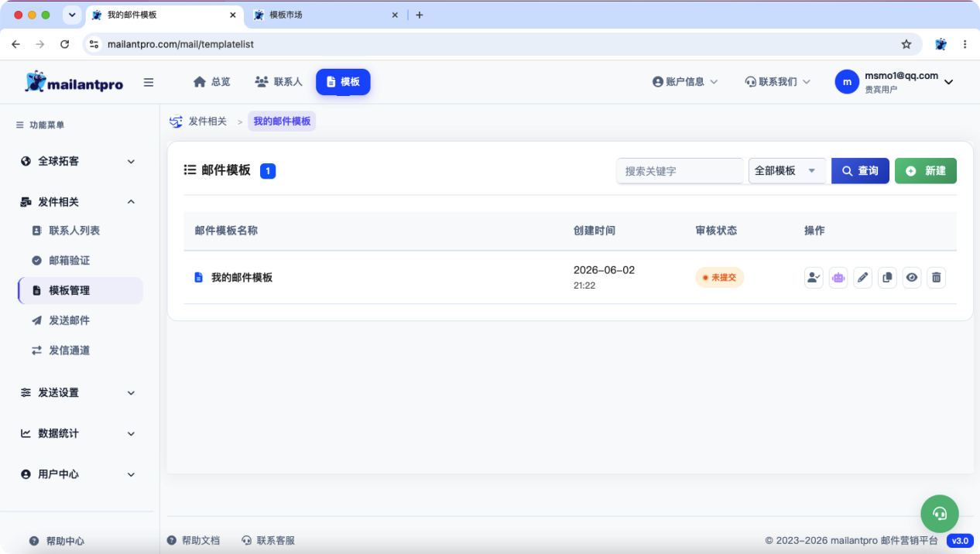This screenshot has width=980, height=554.
Task: Close the 模板市场 browser tab
Action: click(x=395, y=15)
